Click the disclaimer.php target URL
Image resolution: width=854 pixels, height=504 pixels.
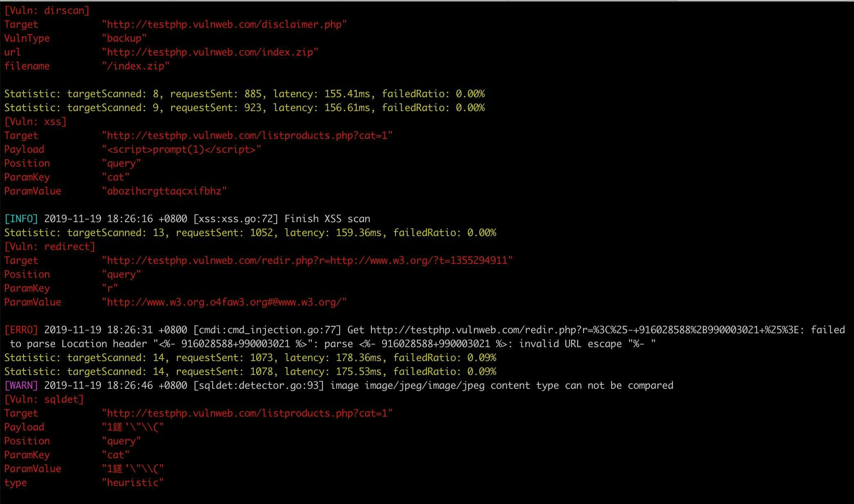[224, 25]
